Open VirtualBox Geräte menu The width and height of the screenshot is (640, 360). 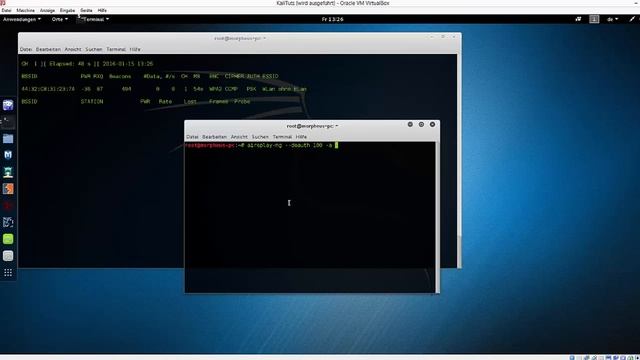pos(86,10)
